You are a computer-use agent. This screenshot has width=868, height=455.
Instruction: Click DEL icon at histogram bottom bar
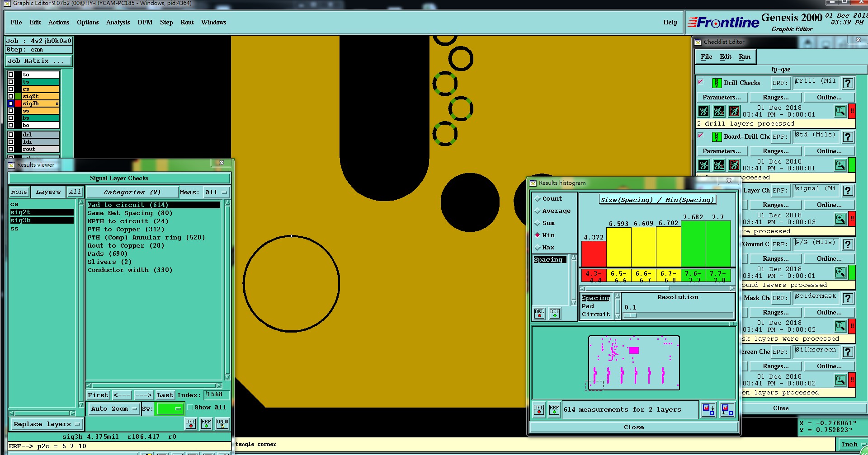[x=539, y=410]
